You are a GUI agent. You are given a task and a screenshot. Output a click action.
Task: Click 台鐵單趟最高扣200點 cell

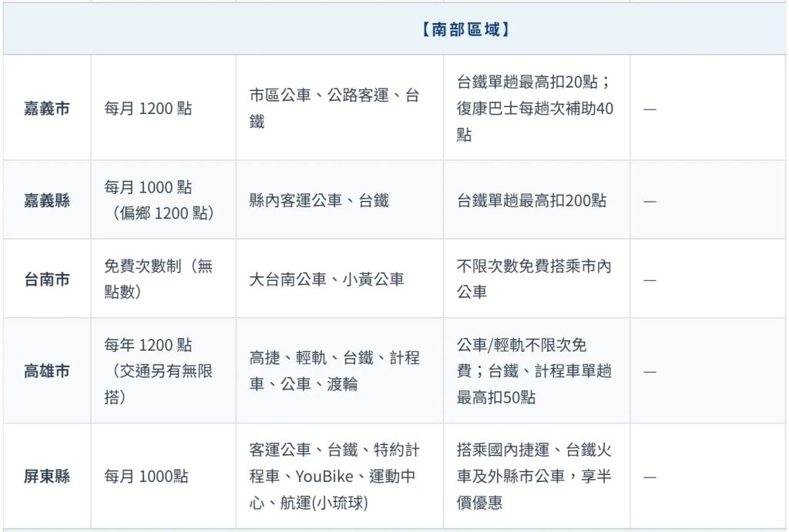(x=532, y=200)
